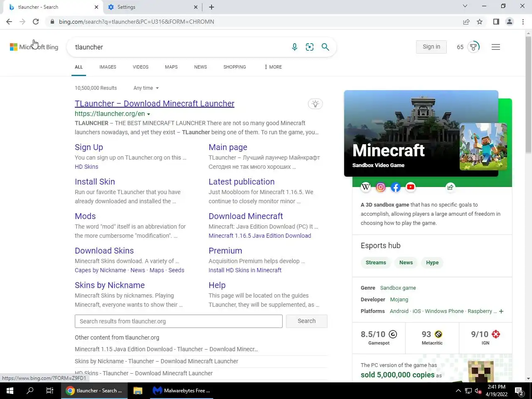Open the Mojang developer link
The height and width of the screenshot is (399, 532).
pos(399,300)
